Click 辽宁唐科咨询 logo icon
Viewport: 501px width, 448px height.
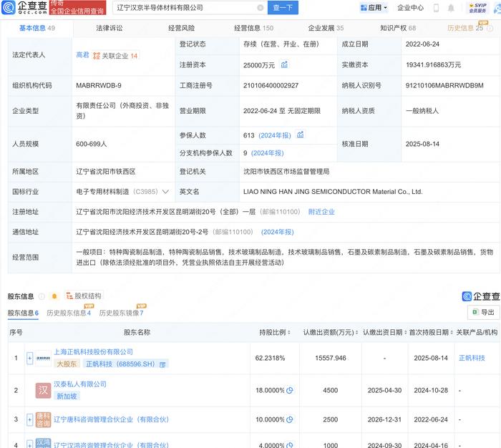pos(43,419)
